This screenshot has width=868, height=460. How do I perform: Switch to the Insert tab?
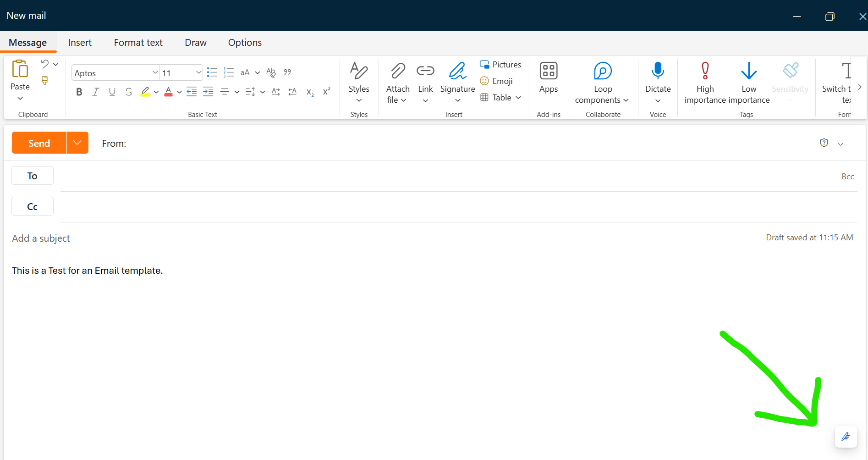pos(80,43)
